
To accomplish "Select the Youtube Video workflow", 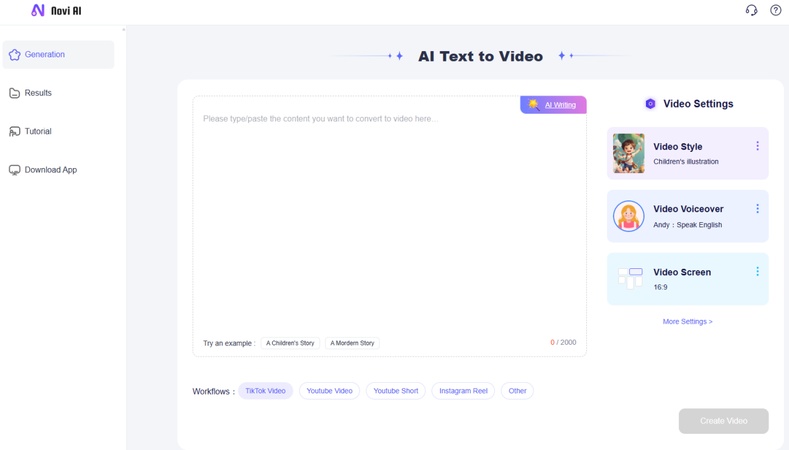I will (329, 391).
